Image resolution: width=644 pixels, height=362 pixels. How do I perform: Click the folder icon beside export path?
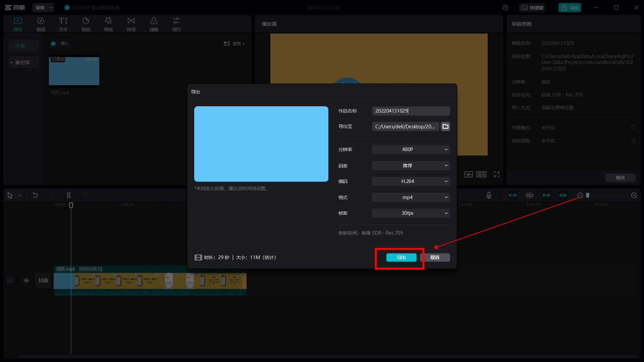[445, 126]
